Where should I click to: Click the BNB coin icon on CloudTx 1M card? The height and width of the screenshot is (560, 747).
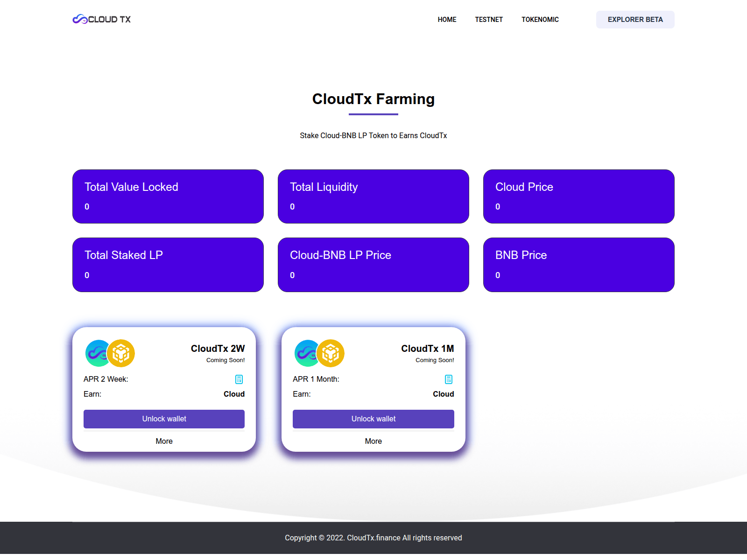(x=331, y=353)
